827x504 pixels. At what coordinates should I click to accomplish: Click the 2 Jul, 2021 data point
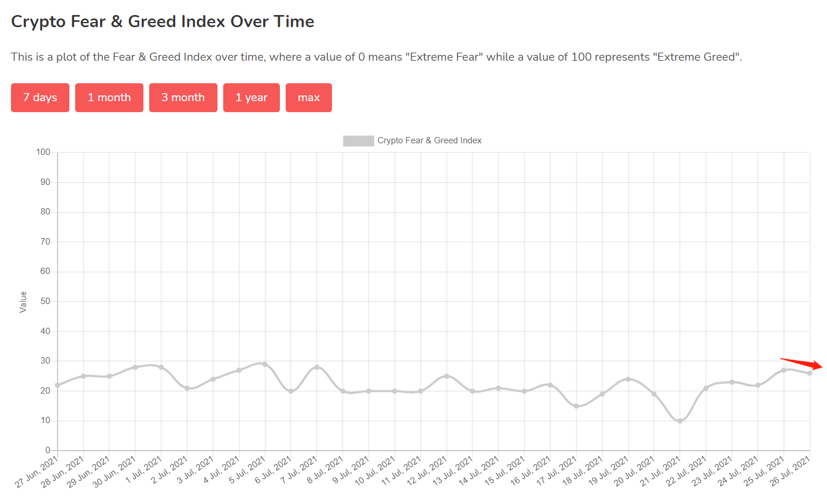click(x=187, y=388)
